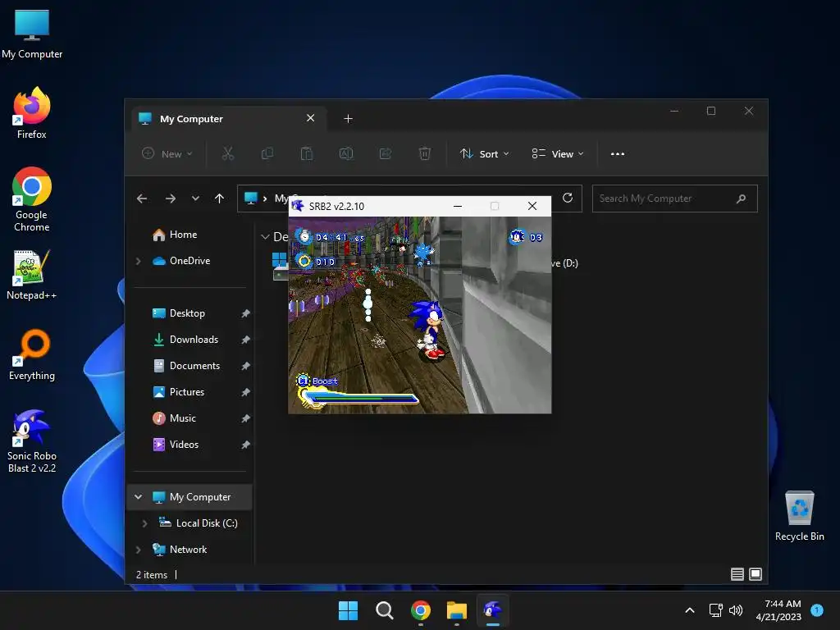Open recent locations dropdown arrow
840x630 pixels.
(x=195, y=199)
